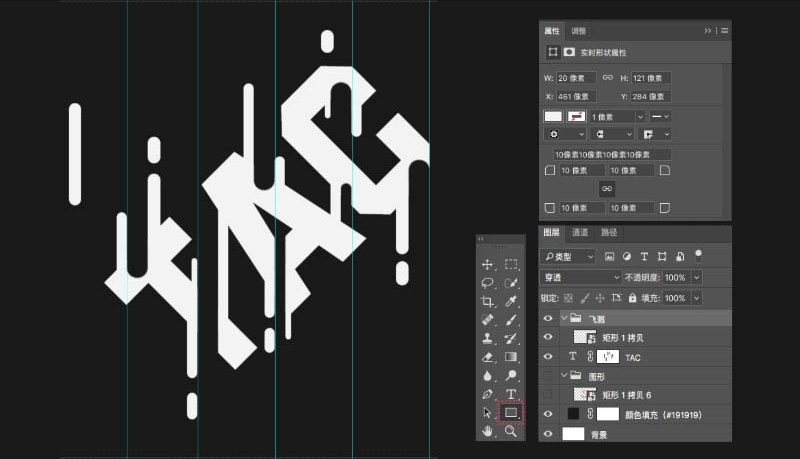Viewport: 800px width, 459px height.
Task: Open the stroke line join dropdown
Action: pyautogui.click(x=655, y=134)
